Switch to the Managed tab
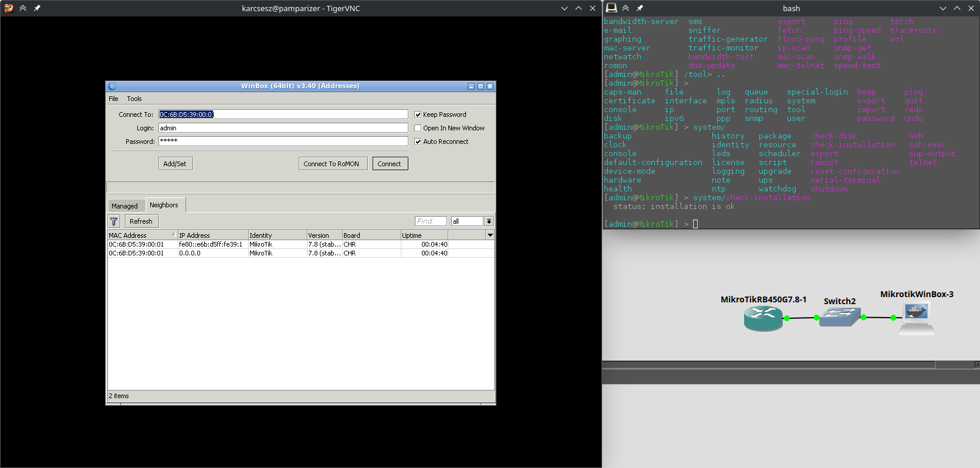 pyautogui.click(x=124, y=206)
